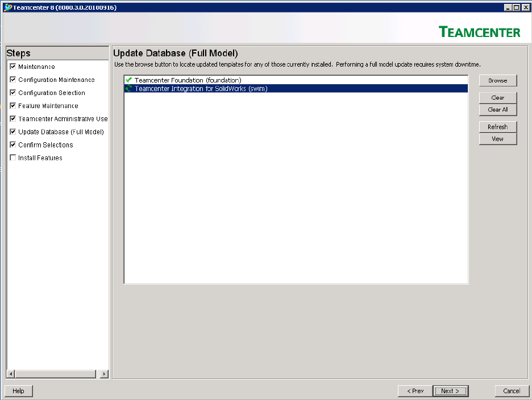The width and height of the screenshot is (532, 400).
Task: Cancel the installation wizard
Action: tap(512, 391)
